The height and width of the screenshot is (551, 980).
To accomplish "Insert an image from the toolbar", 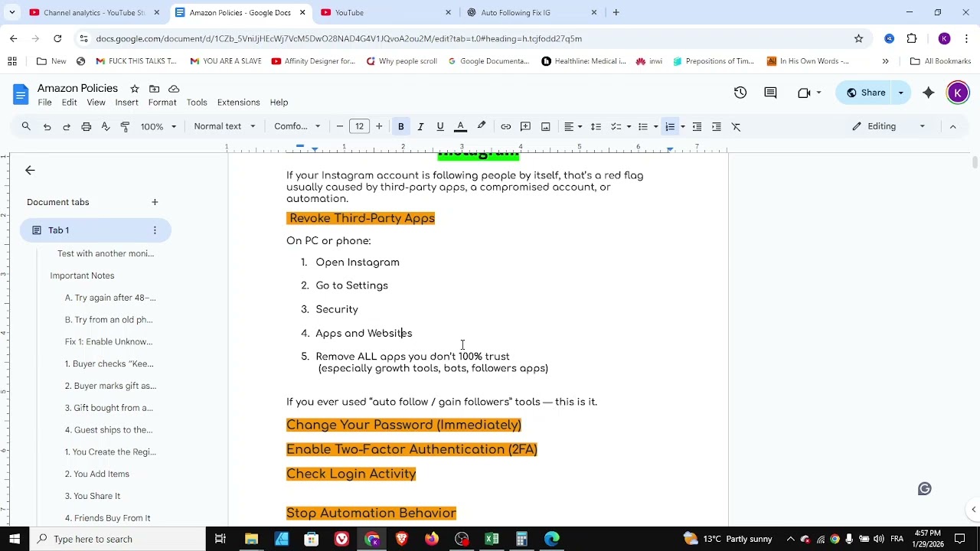I will click(x=545, y=126).
